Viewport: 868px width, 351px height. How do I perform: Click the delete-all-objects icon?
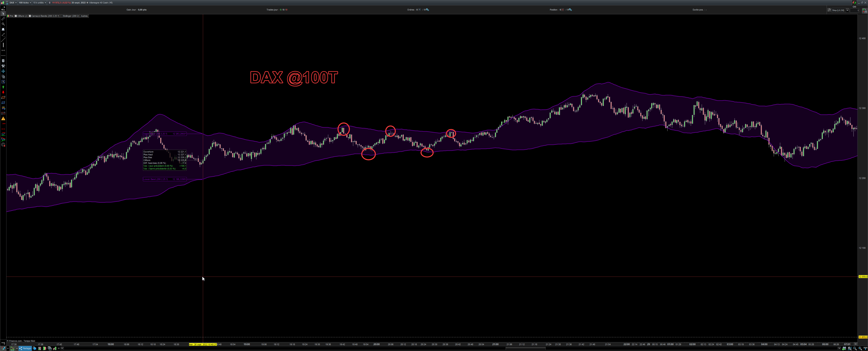(3, 145)
